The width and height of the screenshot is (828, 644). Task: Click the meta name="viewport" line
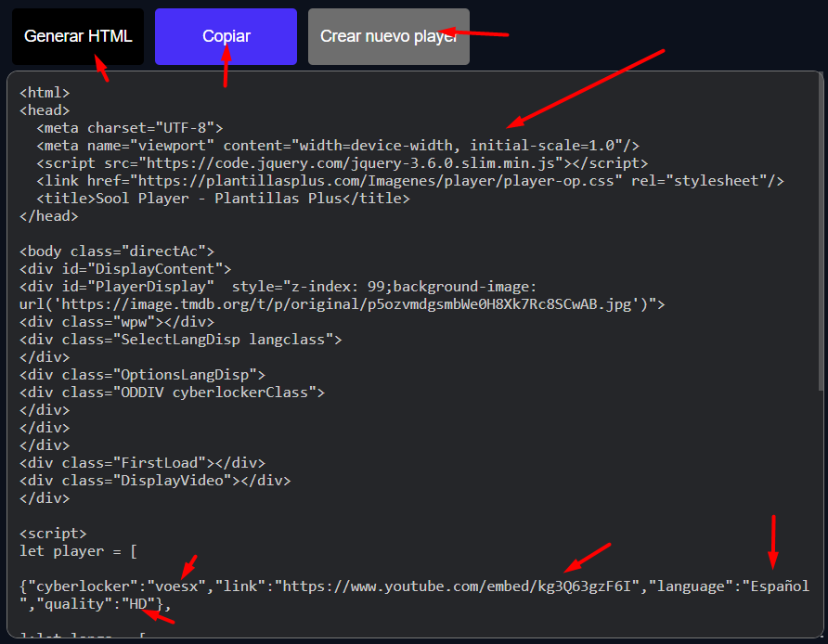click(x=338, y=146)
